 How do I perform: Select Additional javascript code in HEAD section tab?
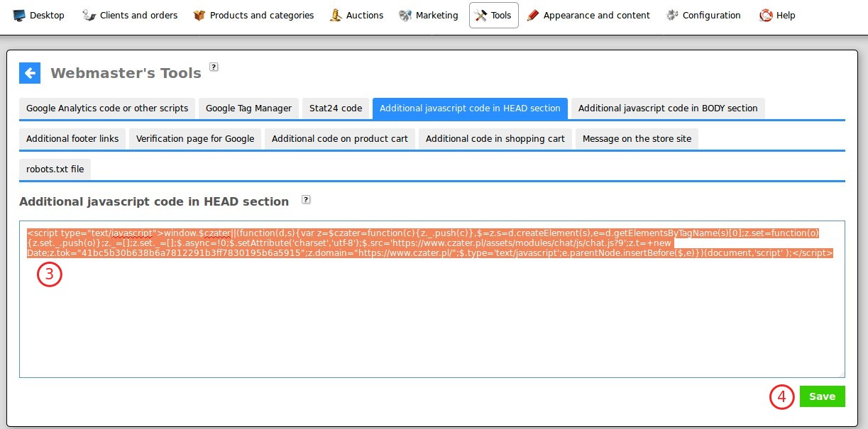[470, 108]
